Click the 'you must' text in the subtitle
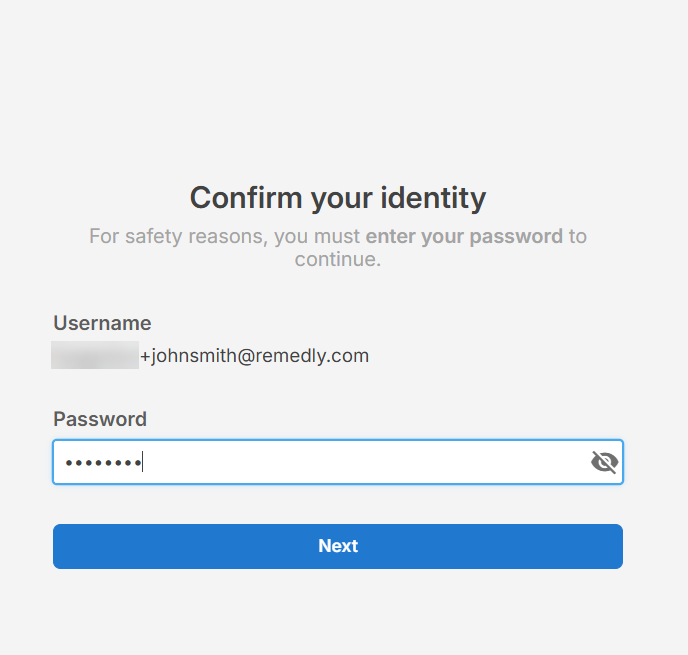 point(317,236)
